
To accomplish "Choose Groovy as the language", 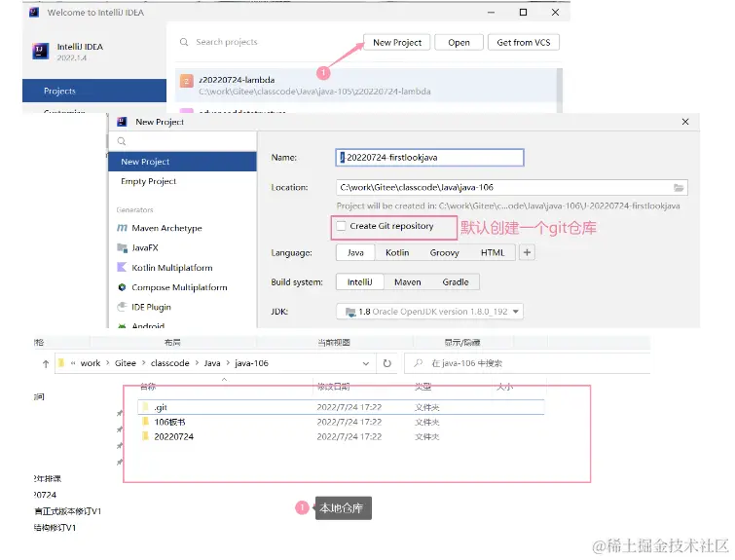I will pyautogui.click(x=444, y=252).
